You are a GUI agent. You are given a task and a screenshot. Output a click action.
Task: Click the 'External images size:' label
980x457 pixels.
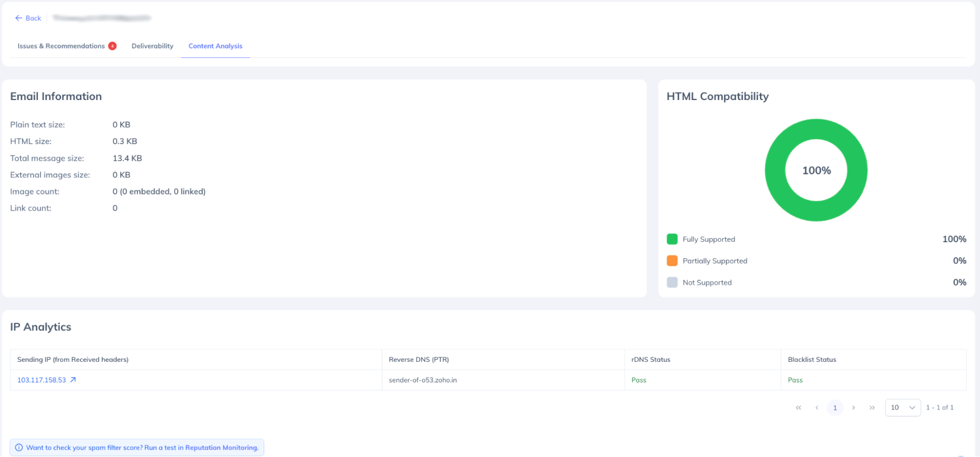coord(50,175)
